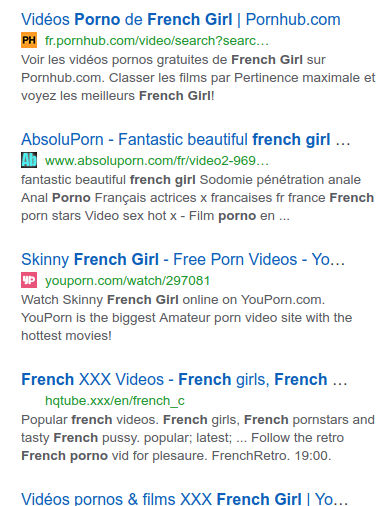The image size is (386, 506).
Task: Click the www.absoluporn.com green URL
Action: (157, 161)
